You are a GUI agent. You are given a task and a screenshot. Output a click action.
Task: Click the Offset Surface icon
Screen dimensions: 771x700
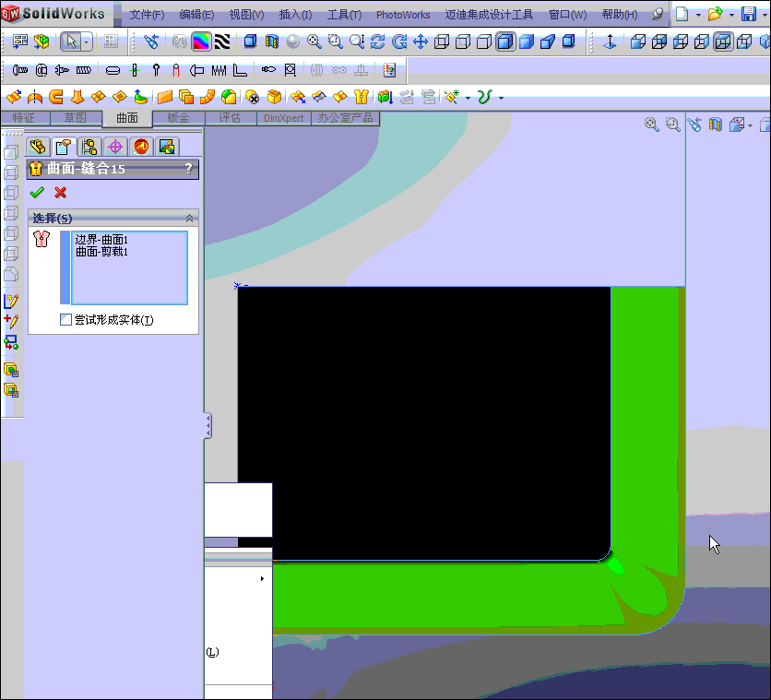pyautogui.click(x=186, y=97)
